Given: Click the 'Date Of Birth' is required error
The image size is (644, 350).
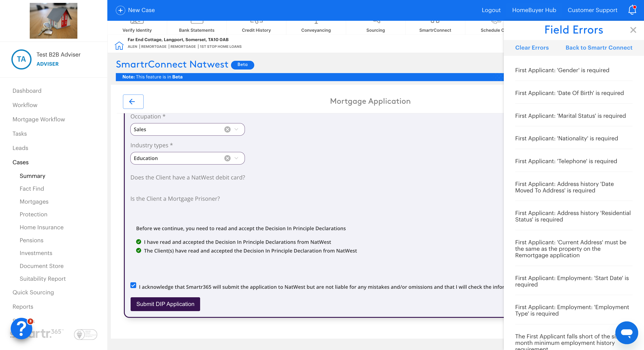Looking at the screenshot, I should point(570,93).
